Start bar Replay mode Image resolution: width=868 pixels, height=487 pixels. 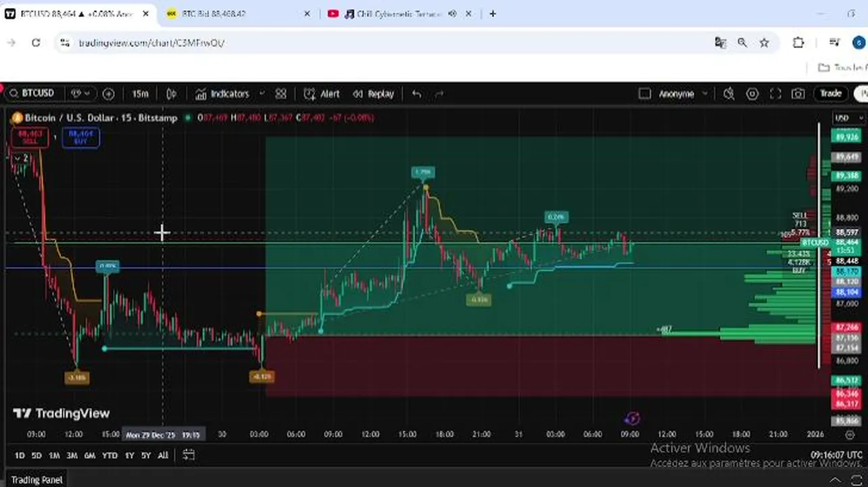373,93
